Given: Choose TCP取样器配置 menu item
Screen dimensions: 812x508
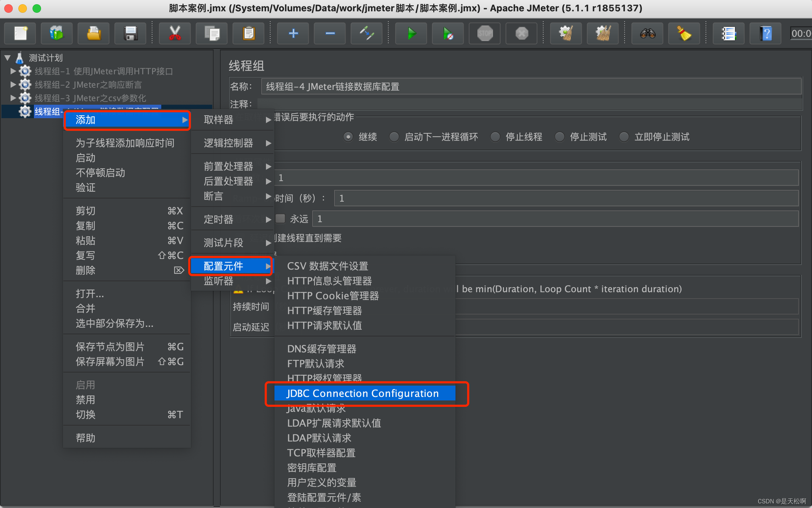Looking at the screenshot, I should [x=365, y=453].
